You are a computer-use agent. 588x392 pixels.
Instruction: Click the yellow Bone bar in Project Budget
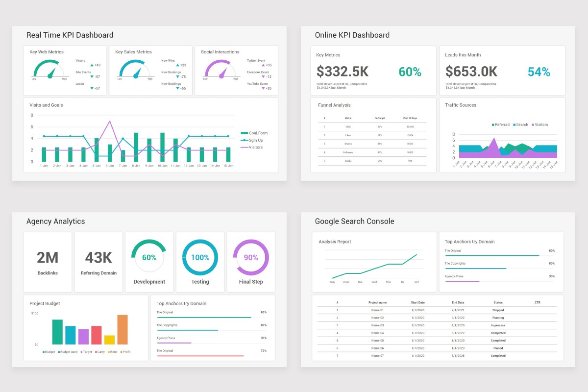[x=110, y=340]
